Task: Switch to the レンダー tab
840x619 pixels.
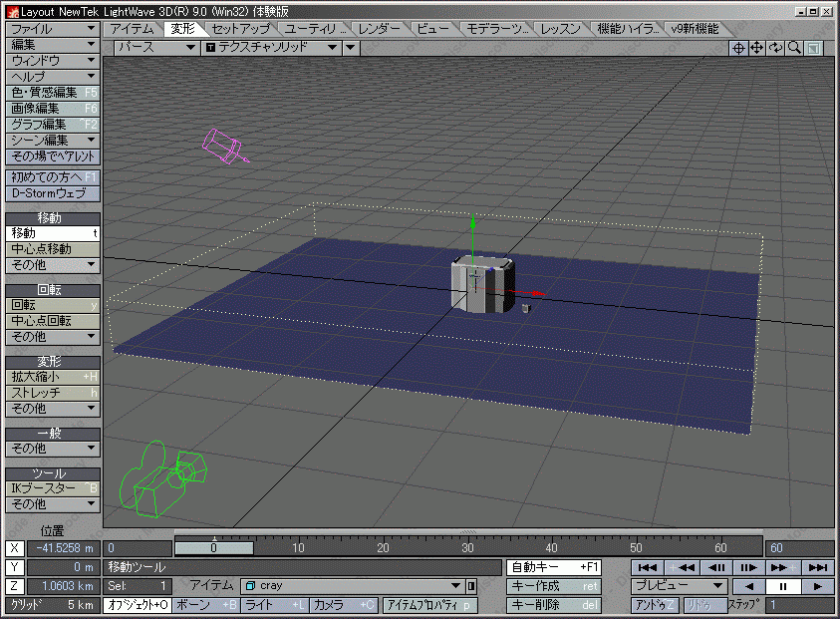Action: coord(379,29)
